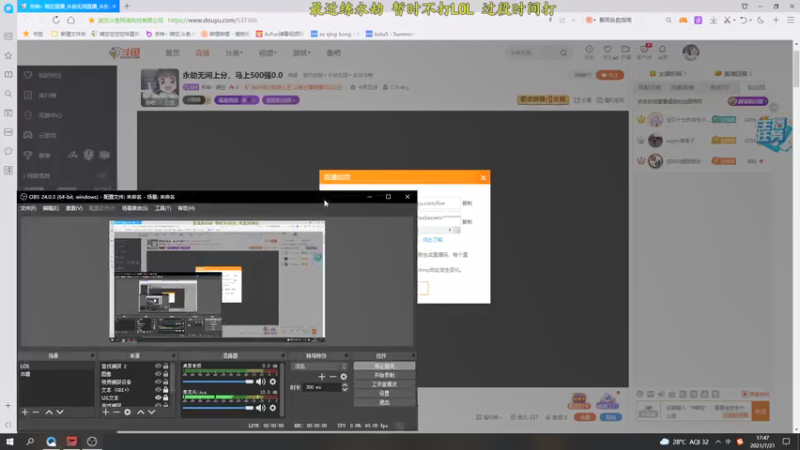Expand the 游戏 menu on Douyu navigation
Screen dimensions: 800x450
[x=301, y=53]
